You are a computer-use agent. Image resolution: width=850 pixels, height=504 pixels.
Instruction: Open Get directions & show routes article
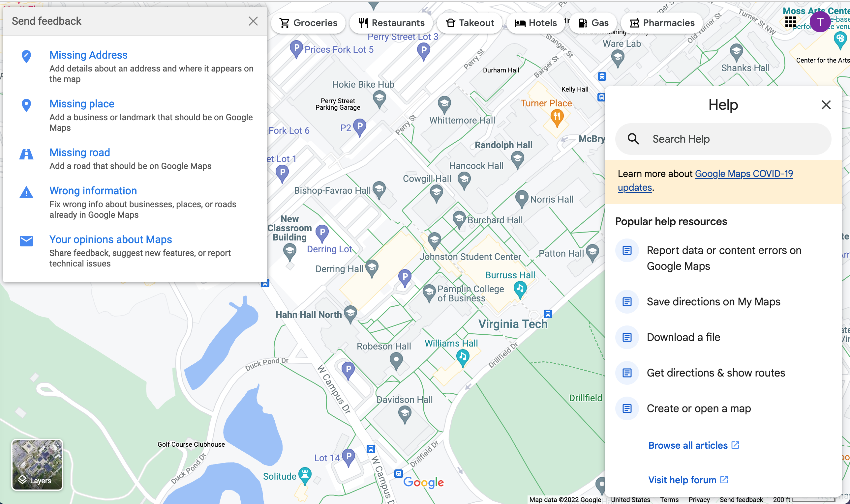tap(723, 373)
